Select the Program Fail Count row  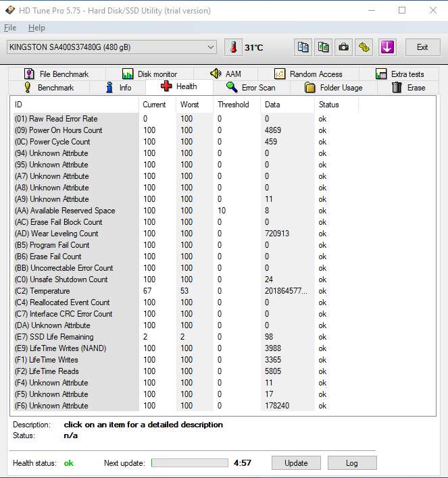coord(186,245)
